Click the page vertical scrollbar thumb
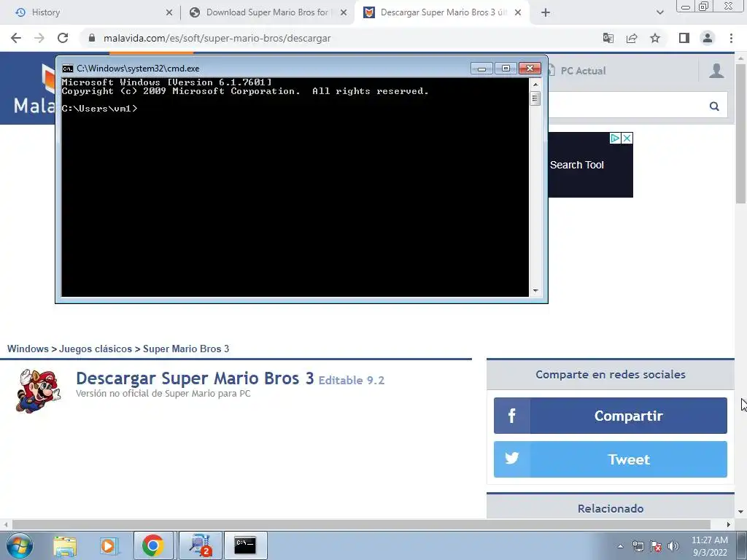This screenshot has width=747, height=560. [741, 133]
